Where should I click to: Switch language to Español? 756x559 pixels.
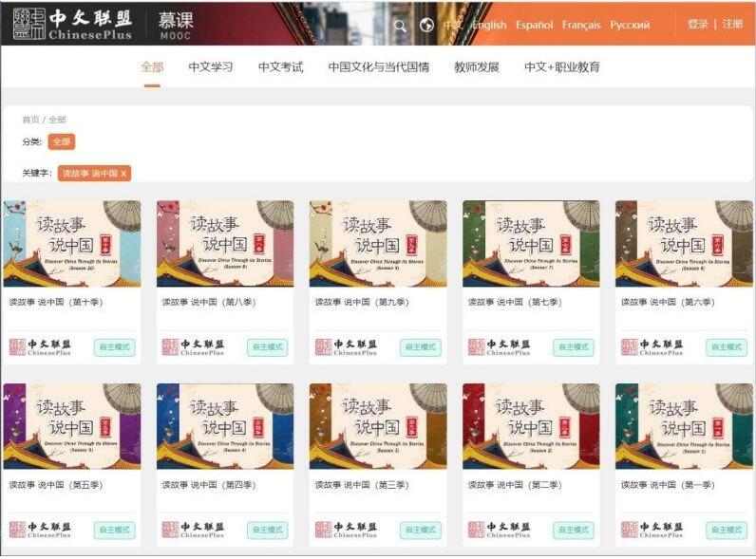tap(534, 26)
